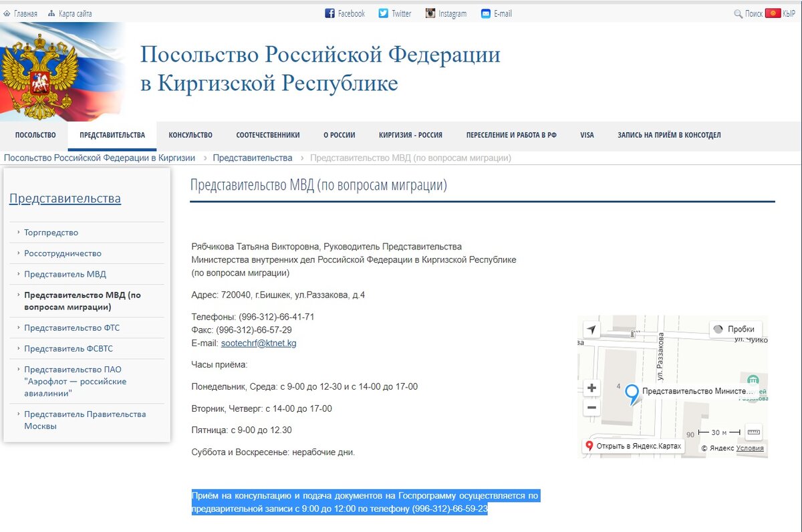Open the VISA menu item
This screenshot has height=532, width=802.
(587, 135)
